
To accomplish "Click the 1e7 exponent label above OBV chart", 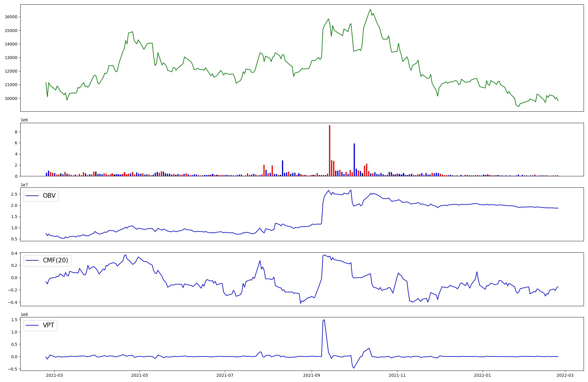I will pos(24,185).
